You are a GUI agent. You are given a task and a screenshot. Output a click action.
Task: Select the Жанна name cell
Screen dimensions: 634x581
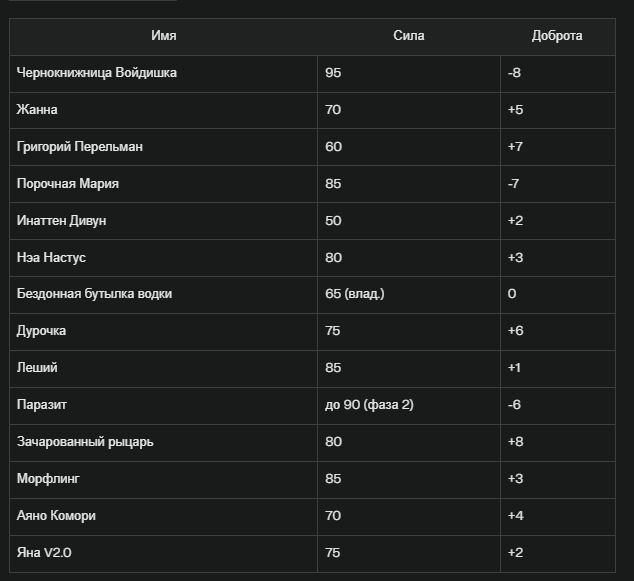tap(163, 110)
